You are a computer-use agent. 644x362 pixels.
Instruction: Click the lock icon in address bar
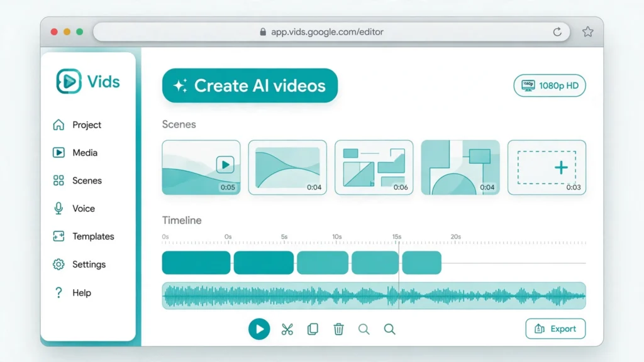pyautogui.click(x=263, y=32)
